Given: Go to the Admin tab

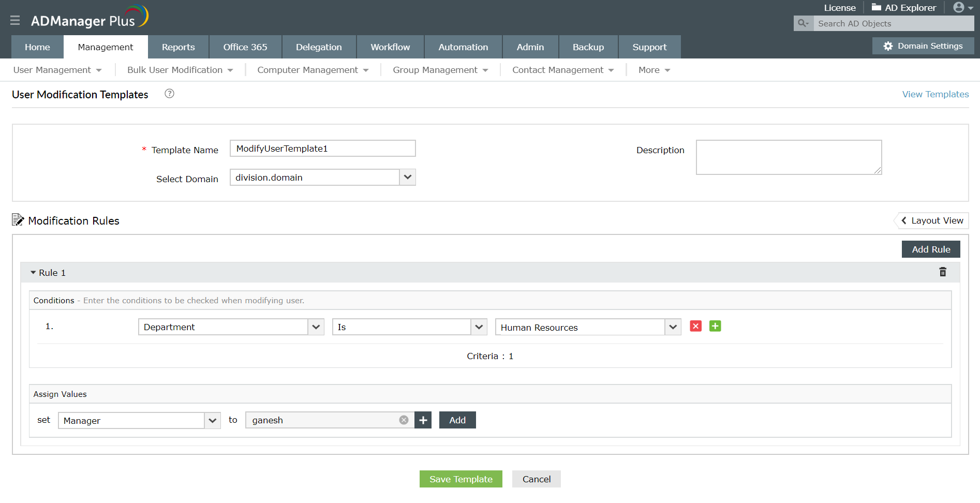Looking at the screenshot, I should (530, 47).
